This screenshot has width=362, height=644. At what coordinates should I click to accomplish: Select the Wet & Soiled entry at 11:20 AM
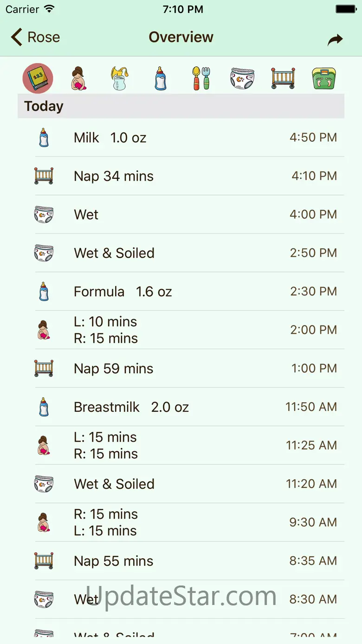click(x=186, y=484)
